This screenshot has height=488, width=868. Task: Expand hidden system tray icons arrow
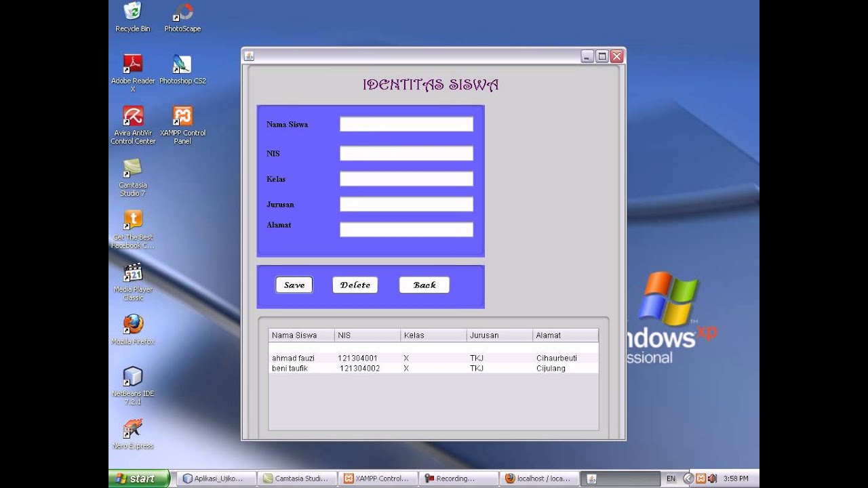point(688,479)
